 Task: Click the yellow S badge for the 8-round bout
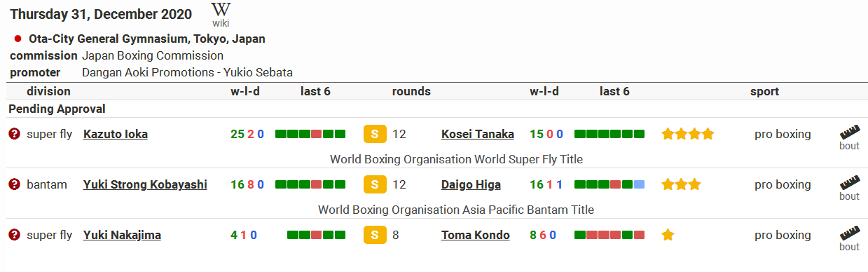pos(375,235)
